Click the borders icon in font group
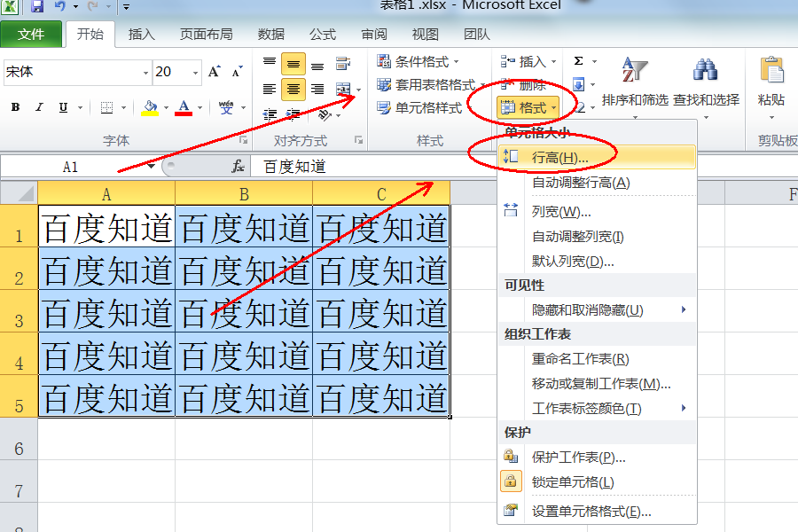The width and height of the screenshot is (798, 532). point(106,107)
